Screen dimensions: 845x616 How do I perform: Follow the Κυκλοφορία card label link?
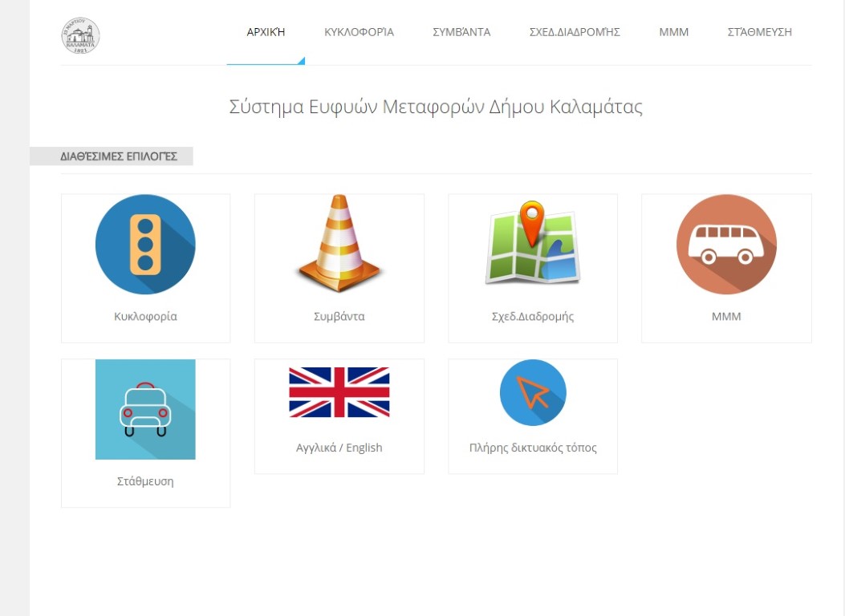145,317
